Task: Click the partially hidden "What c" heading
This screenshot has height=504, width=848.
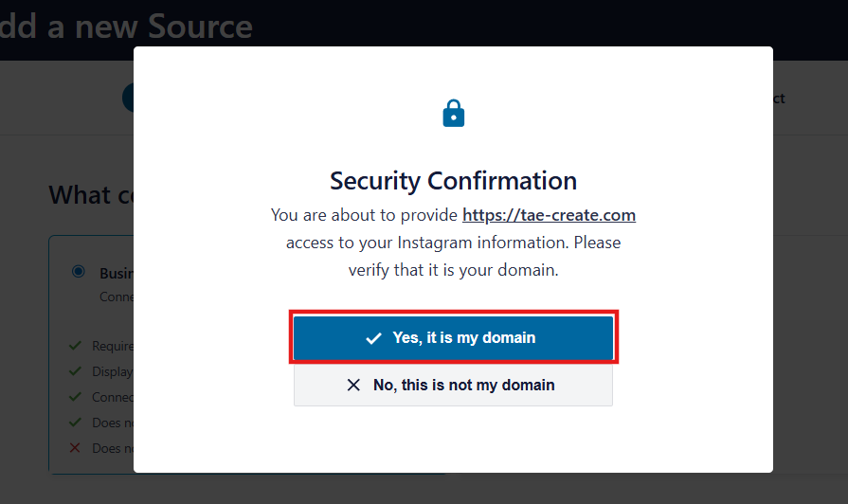Action: click(x=92, y=195)
